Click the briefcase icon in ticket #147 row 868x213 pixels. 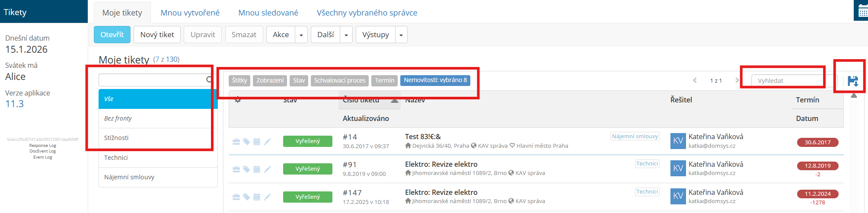click(x=236, y=197)
